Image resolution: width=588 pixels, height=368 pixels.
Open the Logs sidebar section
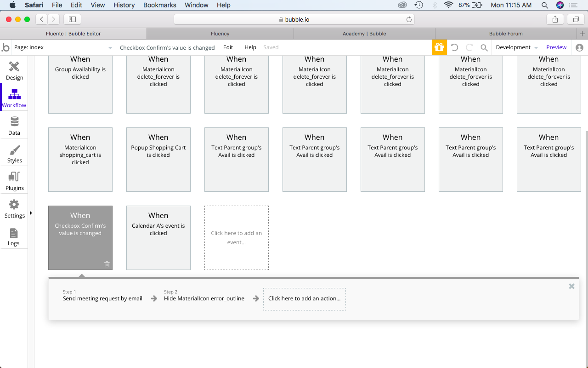[14, 236]
